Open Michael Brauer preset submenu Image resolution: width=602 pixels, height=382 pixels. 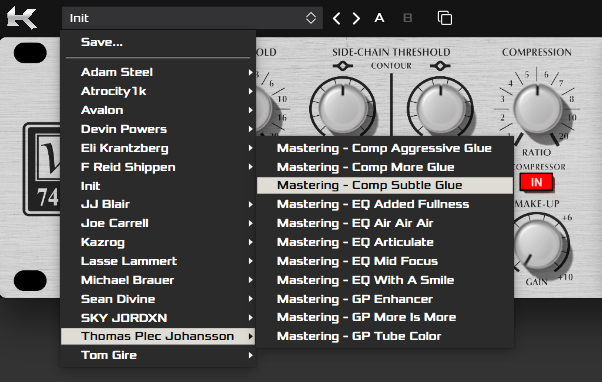tap(158, 280)
